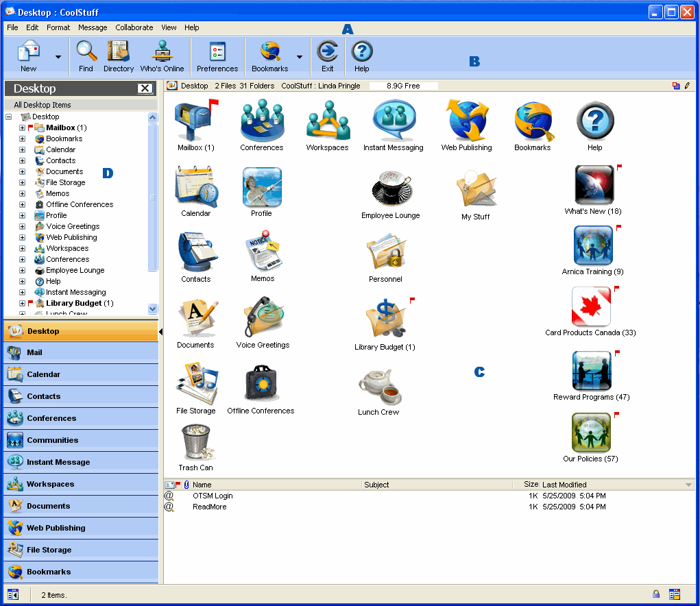Open the Employee Lounge teacup icon
Image resolution: width=700 pixels, height=606 pixels.
pos(390,193)
